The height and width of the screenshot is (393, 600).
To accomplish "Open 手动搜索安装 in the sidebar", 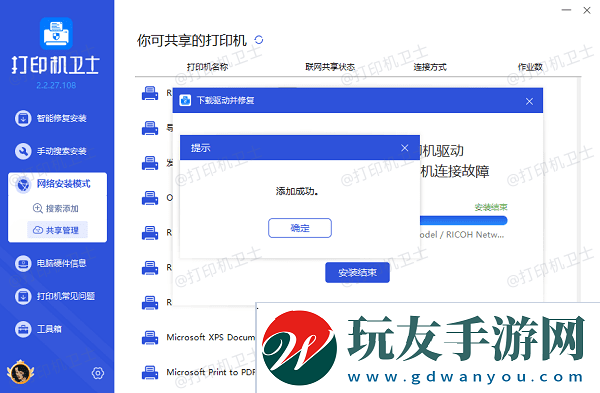I will click(x=50, y=151).
